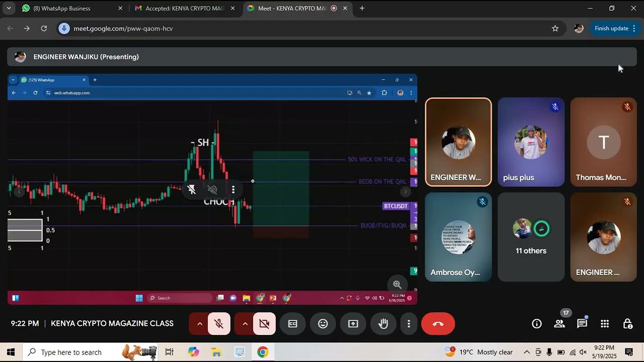The width and height of the screenshot is (644, 362).
Task: Open Chrome three-dot menu
Action: tap(634, 29)
